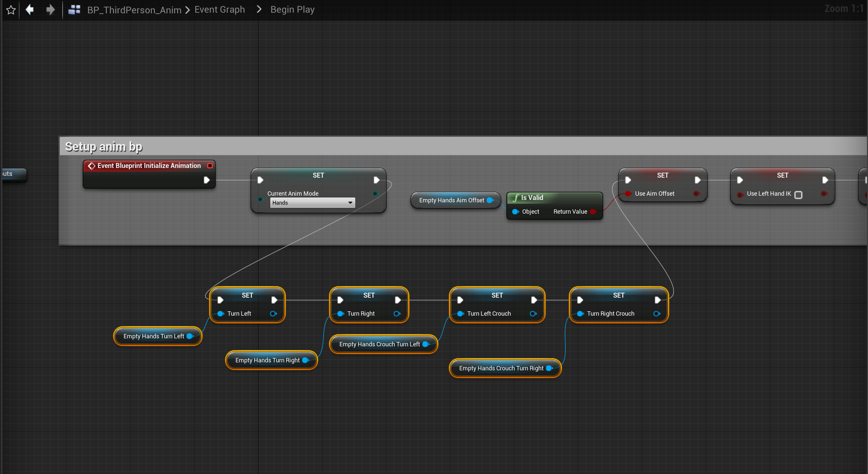This screenshot has width=868, height=474.
Task: Click the chevron after BP_ThirdPerson_Anim
Action: [188, 10]
